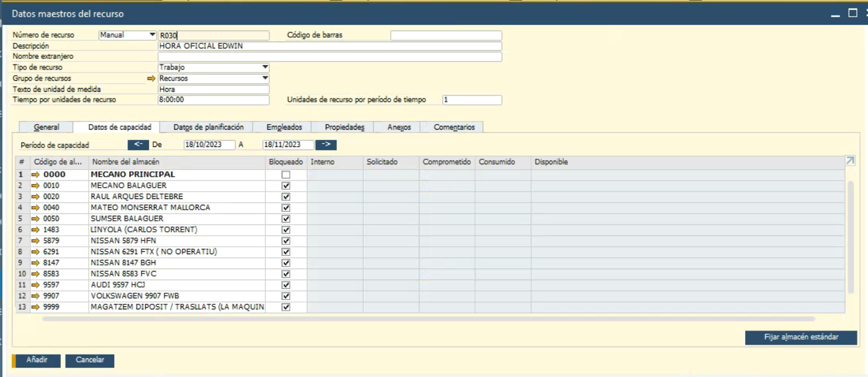Open the Tipo de recurso dropdown

[213, 68]
